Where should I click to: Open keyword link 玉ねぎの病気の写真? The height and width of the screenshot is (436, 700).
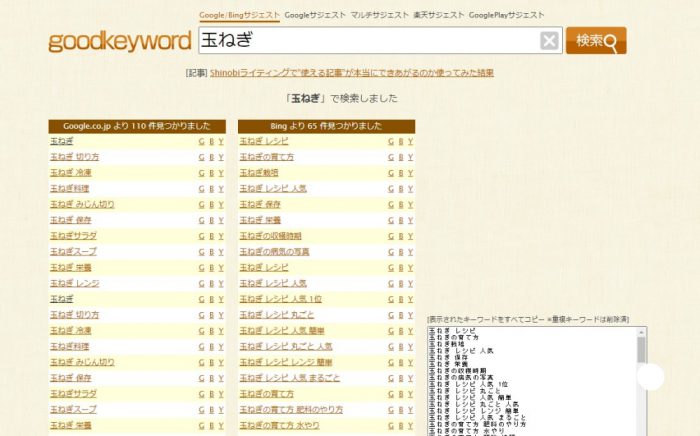click(x=275, y=252)
